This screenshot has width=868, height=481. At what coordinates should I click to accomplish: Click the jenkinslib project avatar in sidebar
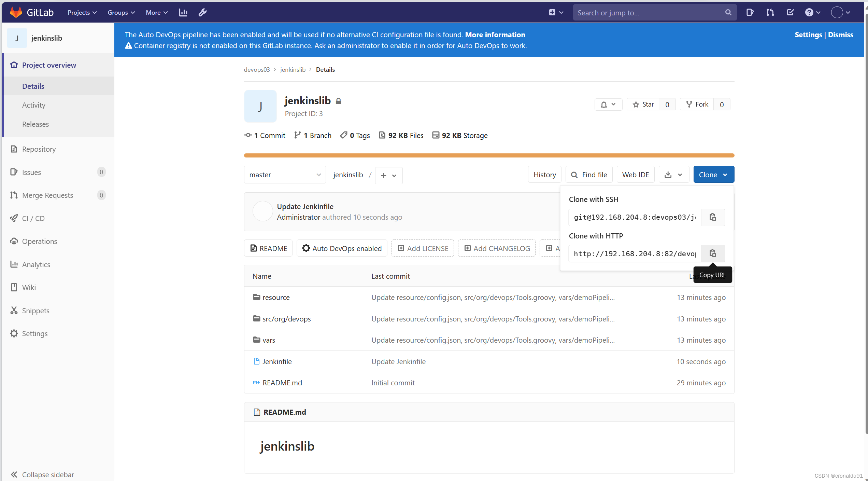point(17,38)
